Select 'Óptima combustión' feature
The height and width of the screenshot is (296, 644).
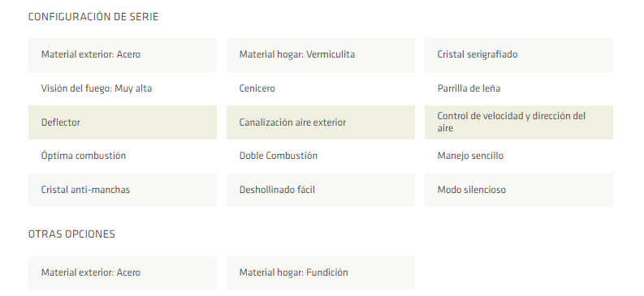123,157
